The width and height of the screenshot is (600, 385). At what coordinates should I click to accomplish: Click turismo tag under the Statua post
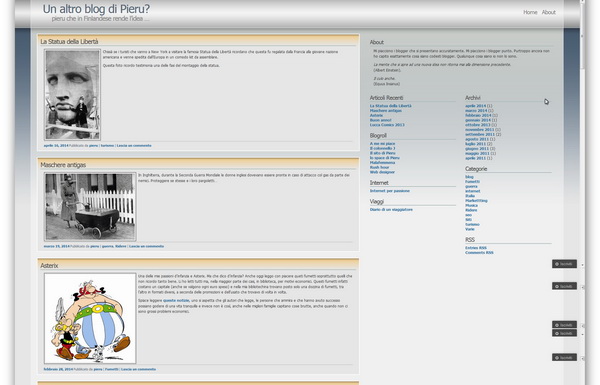click(108, 146)
